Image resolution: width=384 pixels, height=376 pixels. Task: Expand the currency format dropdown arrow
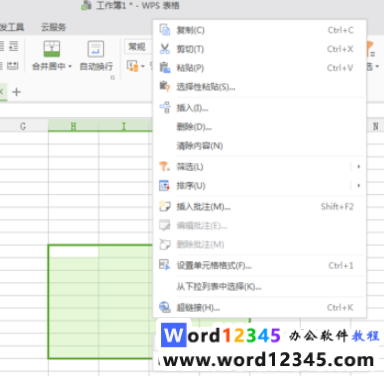(143, 66)
